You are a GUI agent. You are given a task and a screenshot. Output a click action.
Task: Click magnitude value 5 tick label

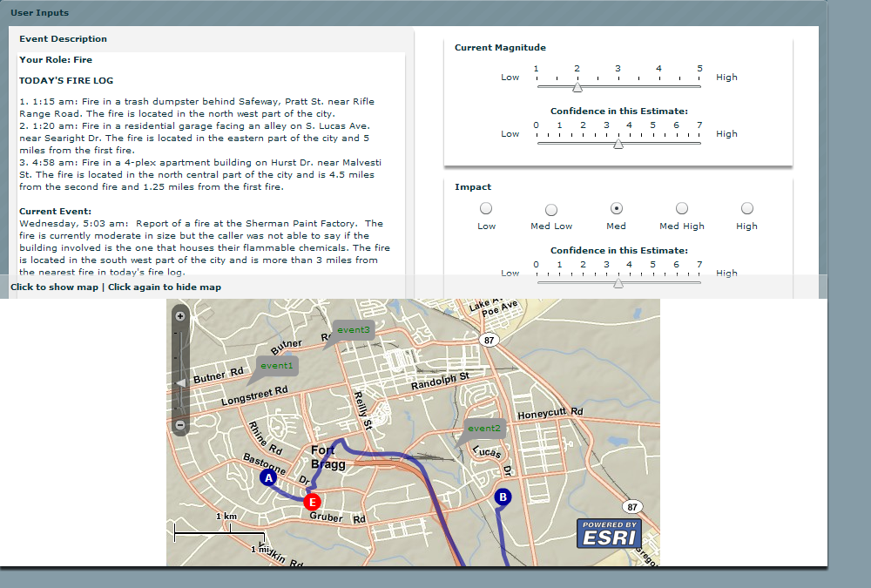(x=700, y=68)
